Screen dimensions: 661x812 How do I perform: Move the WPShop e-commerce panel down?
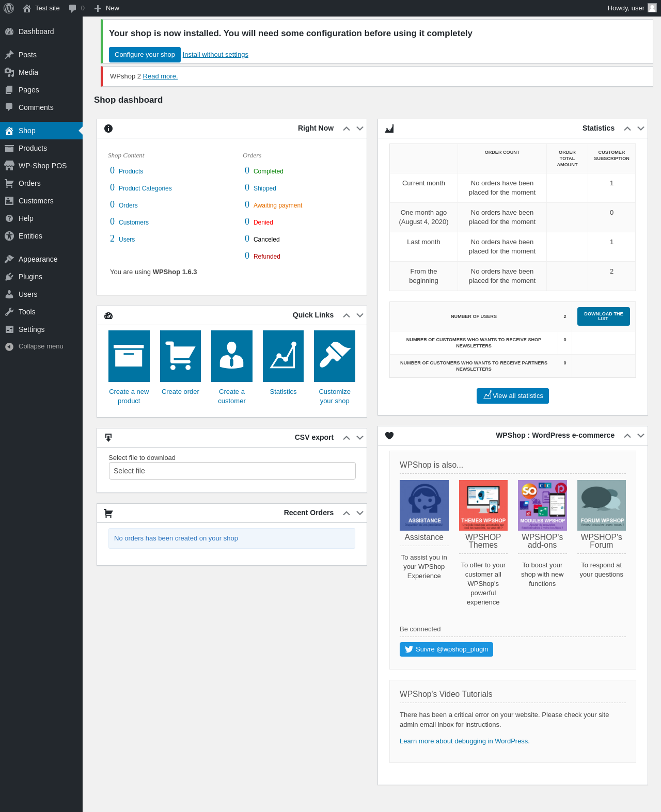[641, 436]
